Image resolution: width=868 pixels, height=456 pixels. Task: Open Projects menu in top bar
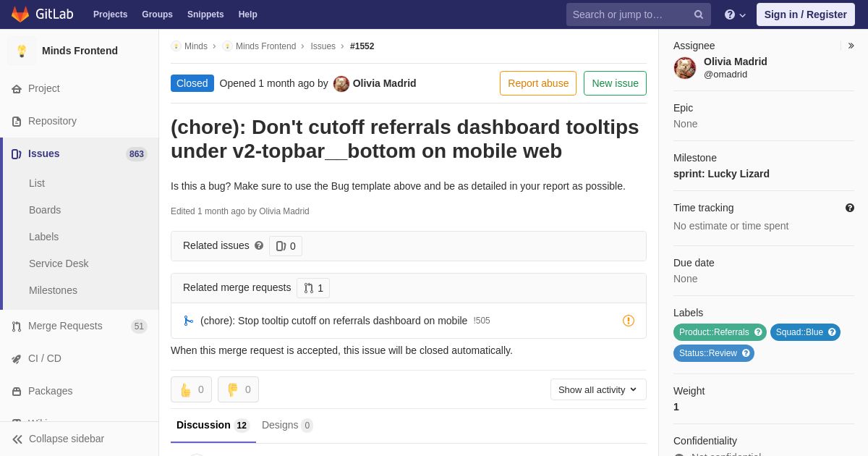click(x=110, y=14)
